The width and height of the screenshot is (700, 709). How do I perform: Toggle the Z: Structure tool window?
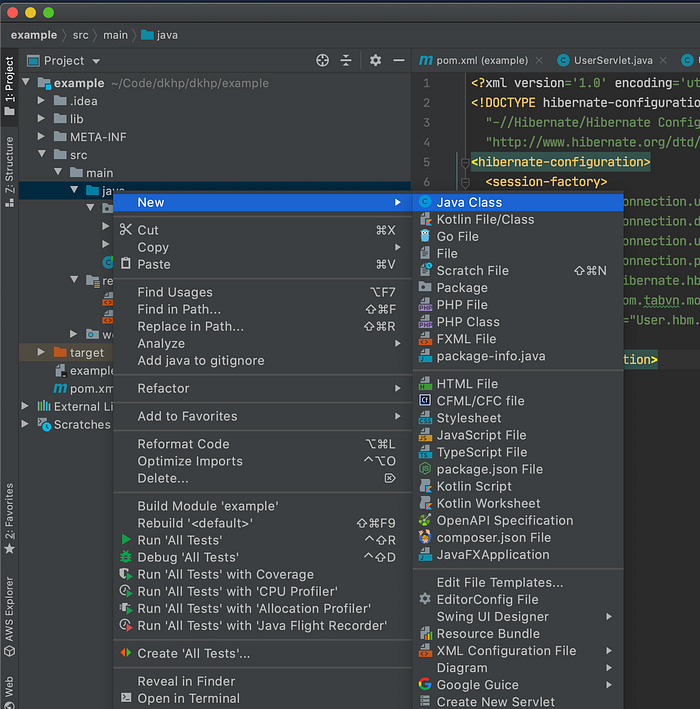[x=9, y=172]
